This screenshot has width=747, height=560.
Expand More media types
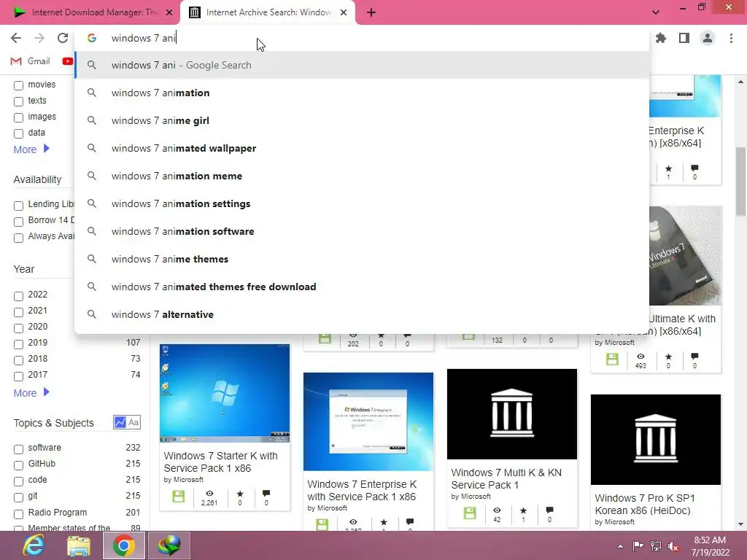pos(31,149)
